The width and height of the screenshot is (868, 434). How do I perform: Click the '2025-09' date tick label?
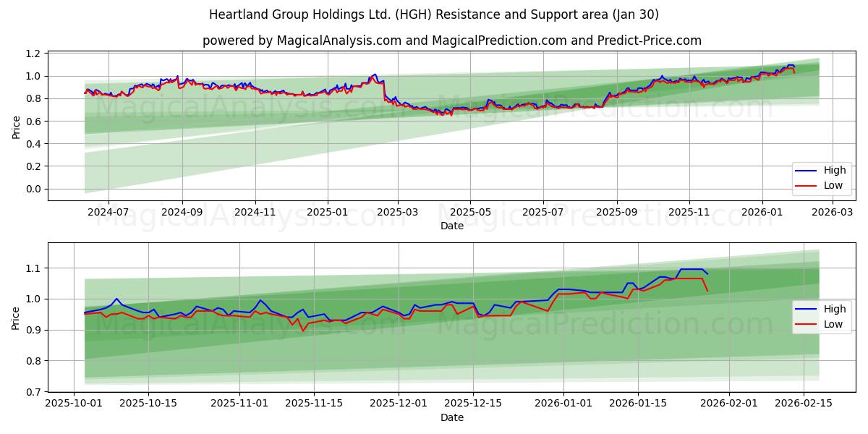pos(617,213)
